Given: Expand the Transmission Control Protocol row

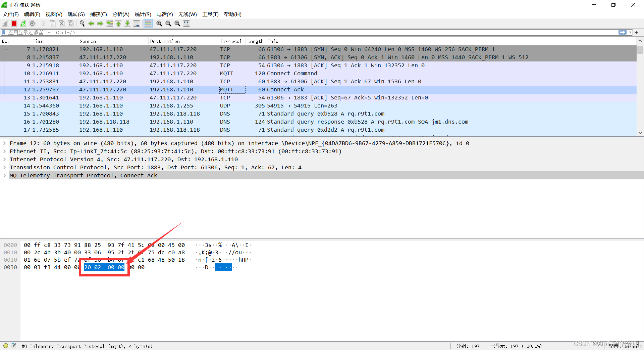Looking at the screenshot, I should (x=4, y=168).
